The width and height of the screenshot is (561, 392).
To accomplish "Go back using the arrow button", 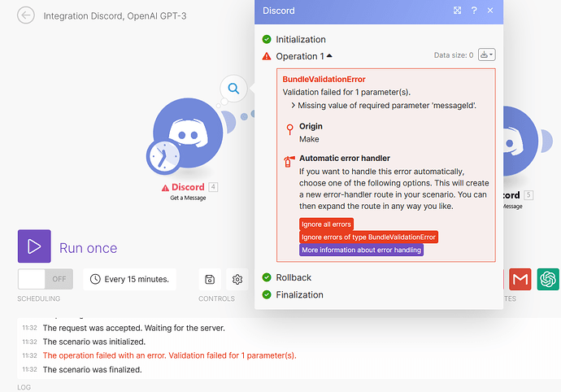I will pyautogui.click(x=26, y=15).
